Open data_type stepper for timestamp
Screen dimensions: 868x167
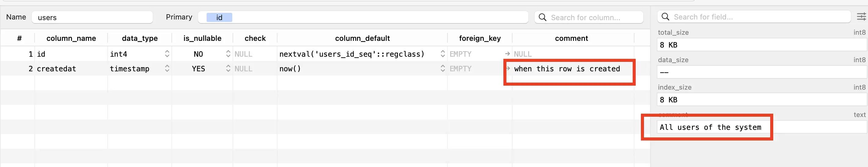[x=167, y=69]
